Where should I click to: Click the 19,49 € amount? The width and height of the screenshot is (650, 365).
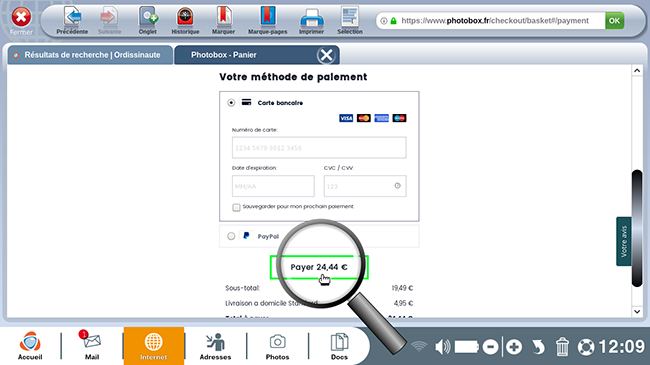click(x=402, y=288)
